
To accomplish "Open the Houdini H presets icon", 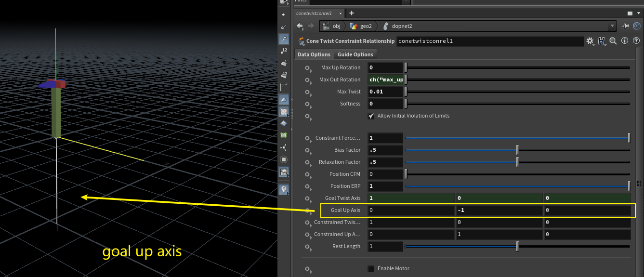I will pos(602,41).
